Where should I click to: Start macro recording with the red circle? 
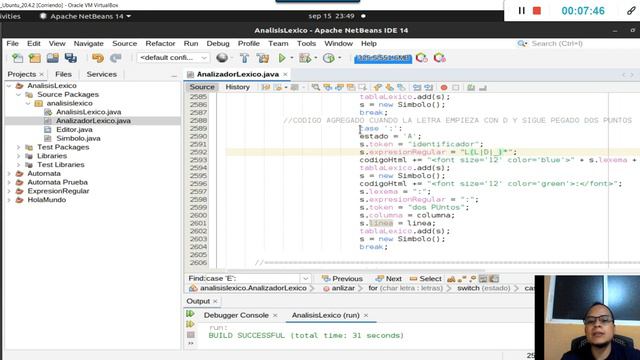click(x=444, y=87)
